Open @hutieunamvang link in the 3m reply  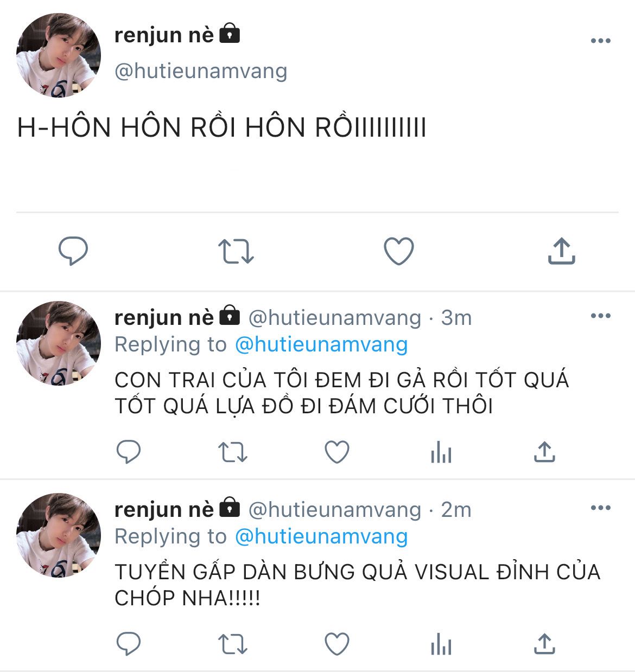(321, 344)
